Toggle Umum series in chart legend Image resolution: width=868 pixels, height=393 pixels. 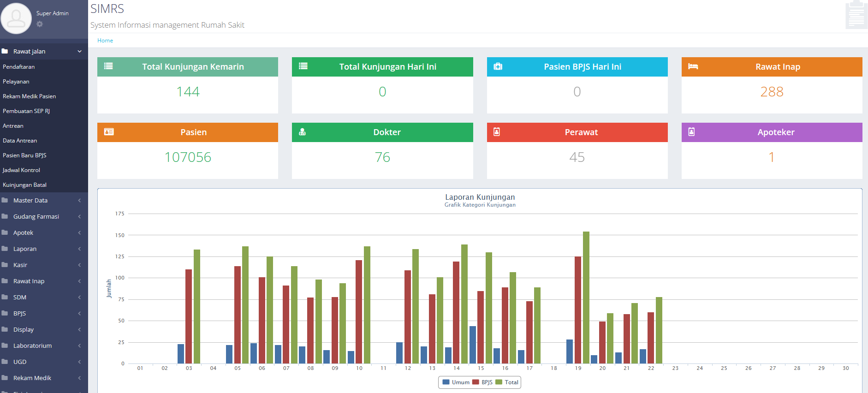tap(456, 382)
